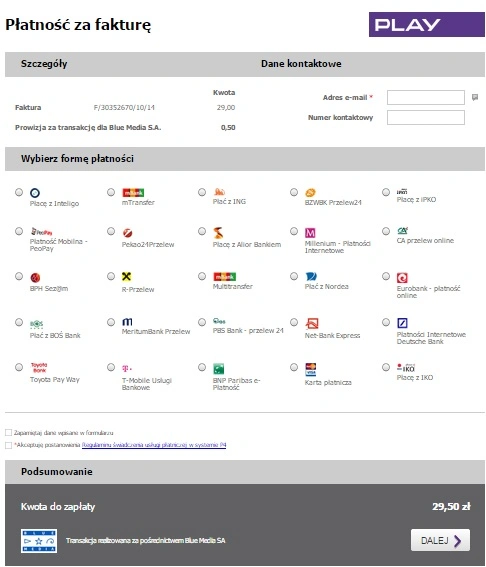The image size is (486, 567).
Task: Click the T-Mobile Usługi Bankowe logo
Action: [127, 368]
